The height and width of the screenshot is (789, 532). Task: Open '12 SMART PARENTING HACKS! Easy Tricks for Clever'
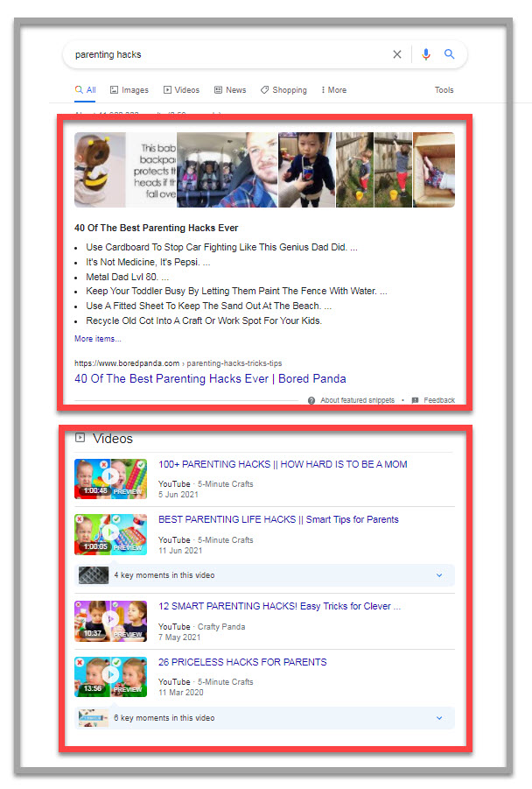[x=280, y=606]
